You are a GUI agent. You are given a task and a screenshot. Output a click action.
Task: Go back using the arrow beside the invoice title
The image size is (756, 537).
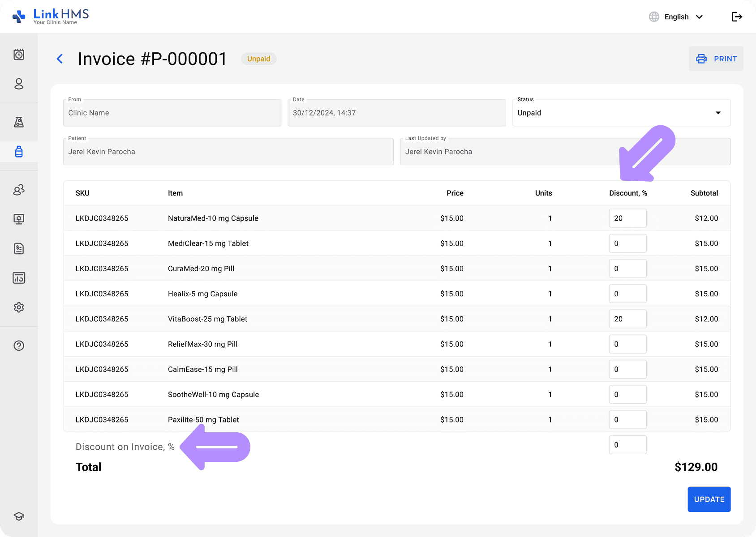(x=60, y=59)
